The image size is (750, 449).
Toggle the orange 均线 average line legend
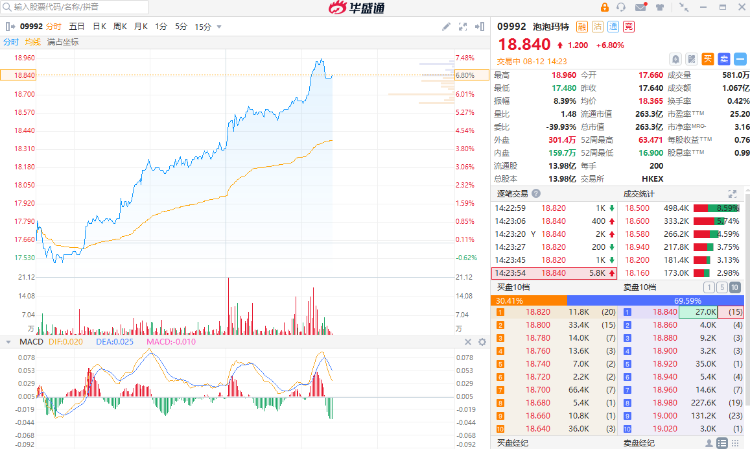tap(33, 42)
